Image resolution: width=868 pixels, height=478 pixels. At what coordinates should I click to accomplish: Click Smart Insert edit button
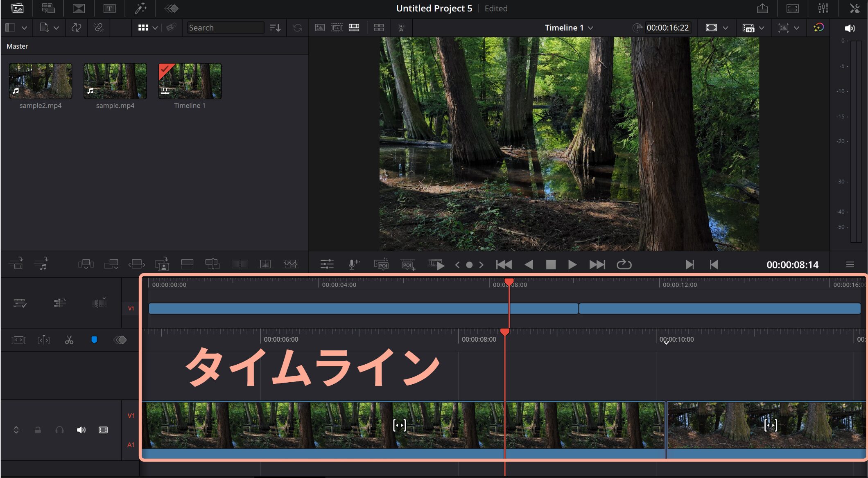coord(86,264)
